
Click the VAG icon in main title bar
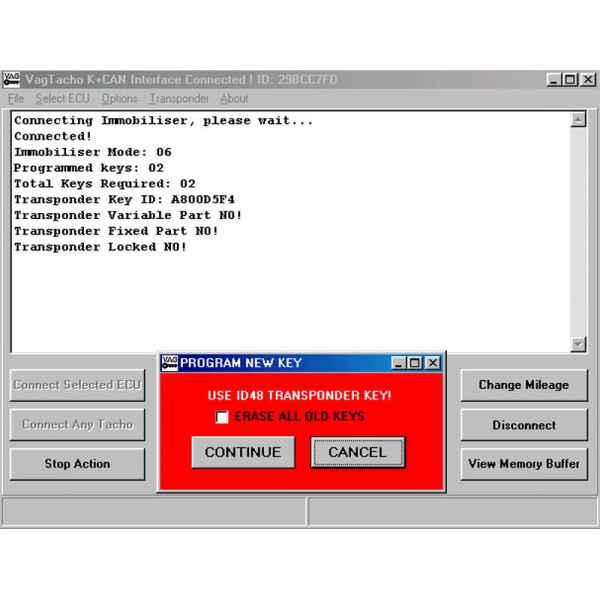coord(11,80)
